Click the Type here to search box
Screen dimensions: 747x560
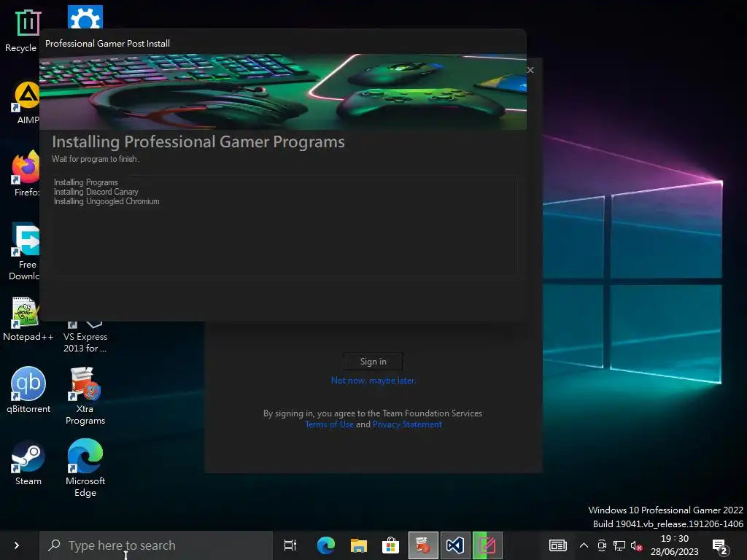tap(156, 545)
